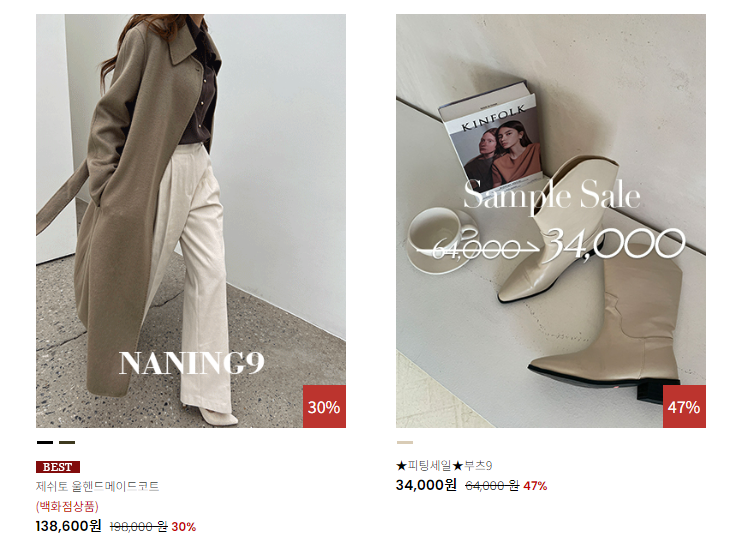This screenshot has width=734, height=544.
Task: Click the red 30% text beside the coat price
Action: pyautogui.click(x=184, y=527)
